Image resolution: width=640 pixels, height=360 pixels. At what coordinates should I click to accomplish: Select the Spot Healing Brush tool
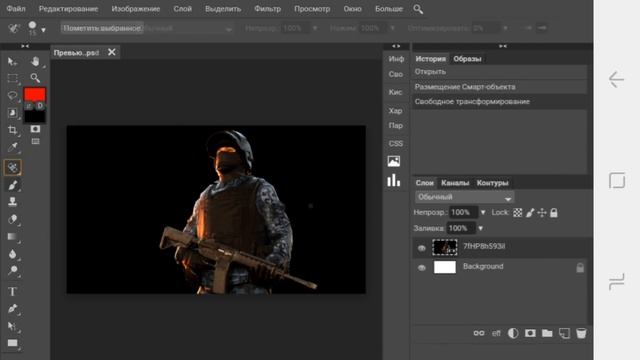[x=12, y=167]
